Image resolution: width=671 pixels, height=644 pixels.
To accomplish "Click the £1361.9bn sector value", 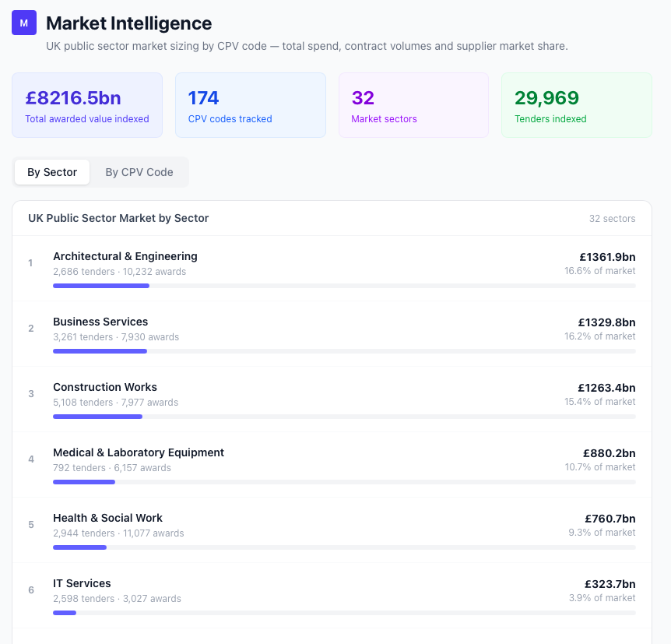I will pos(607,256).
